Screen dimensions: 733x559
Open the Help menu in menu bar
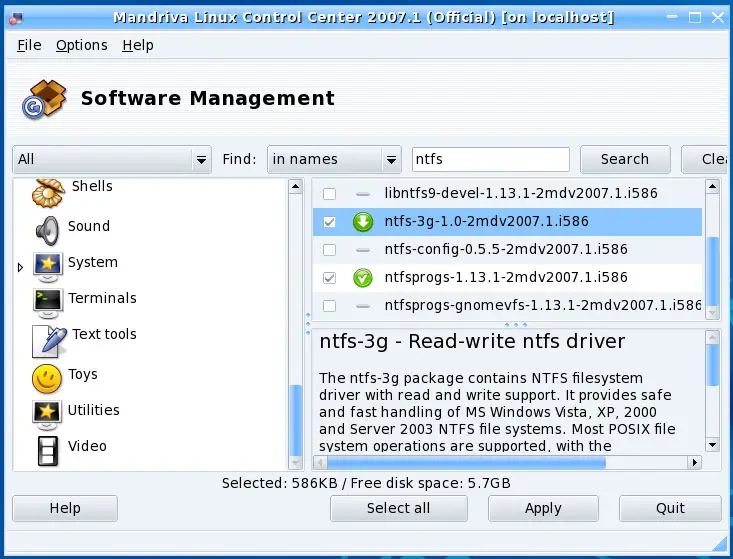pyautogui.click(x=138, y=45)
